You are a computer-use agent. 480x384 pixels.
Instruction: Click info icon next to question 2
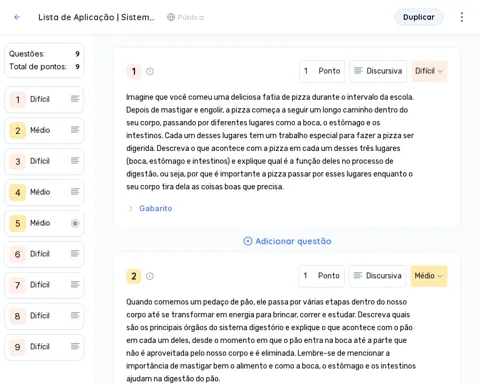(150, 276)
